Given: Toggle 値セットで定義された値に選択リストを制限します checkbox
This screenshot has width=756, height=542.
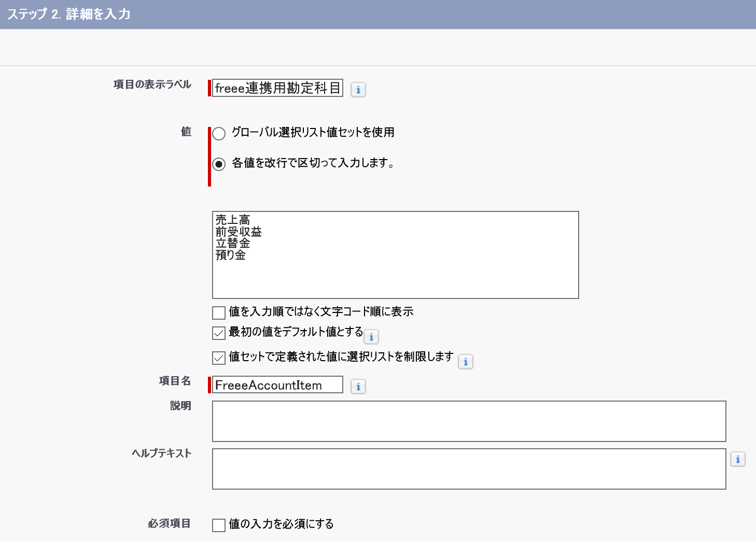Looking at the screenshot, I should 219,358.
